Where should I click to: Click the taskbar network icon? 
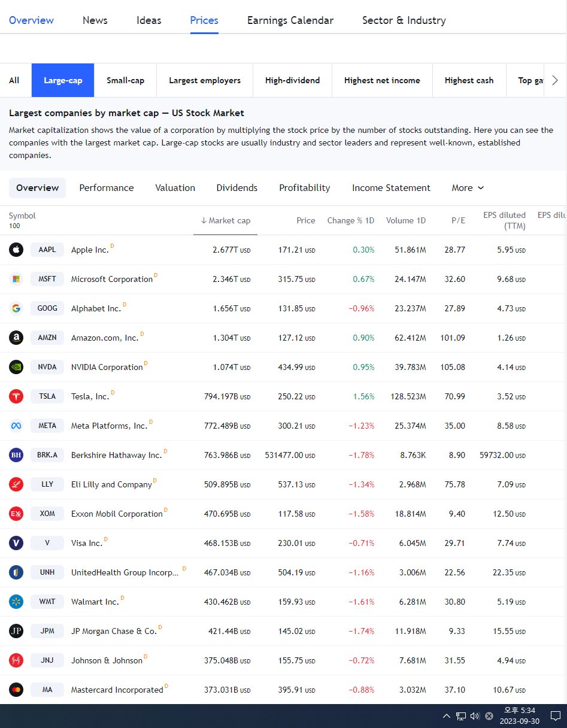point(461,716)
